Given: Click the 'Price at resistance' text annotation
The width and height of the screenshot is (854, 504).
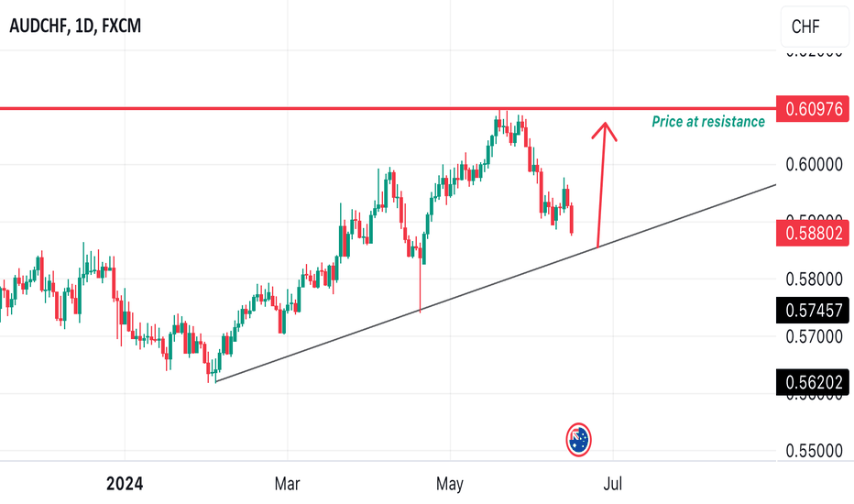Looking at the screenshot, I should 708,122.
